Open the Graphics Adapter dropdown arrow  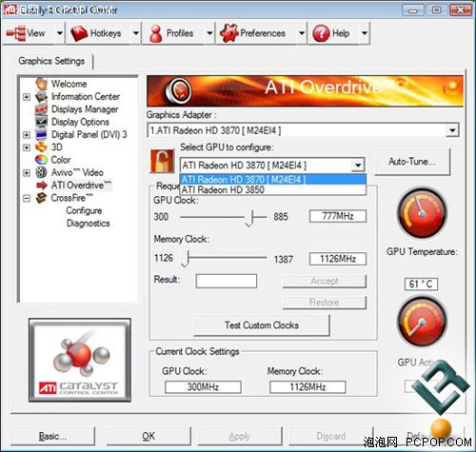click(x=452, y=130)
